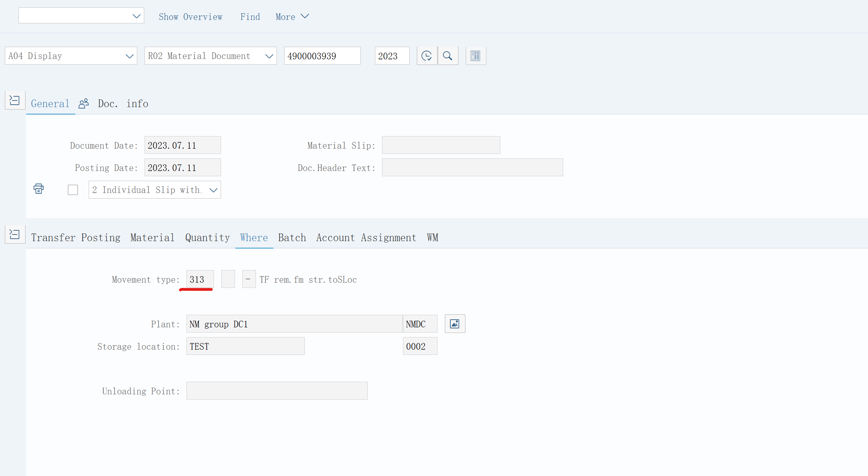Click the magnifier search icon

448,56
